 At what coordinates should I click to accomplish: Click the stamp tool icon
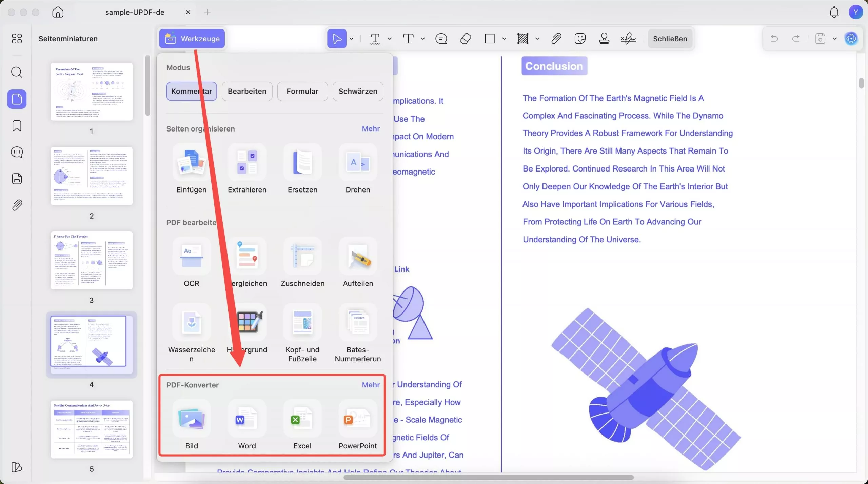click(x=604, y=39)
